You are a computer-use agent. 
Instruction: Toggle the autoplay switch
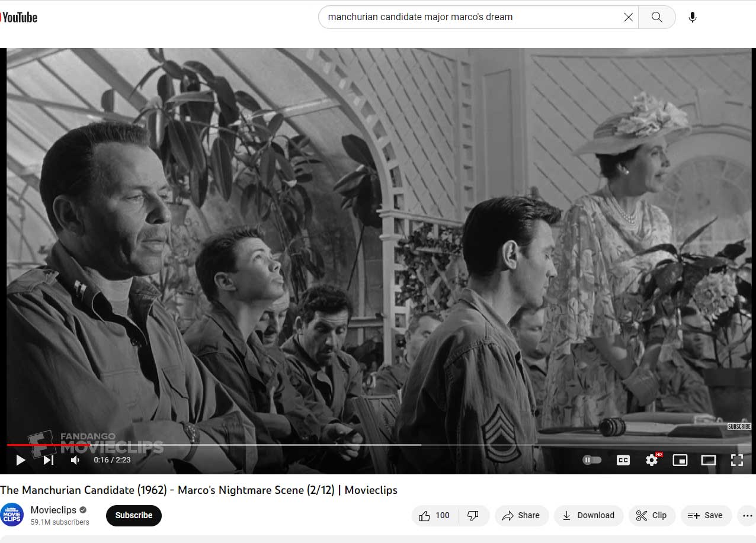pos(592,460)
